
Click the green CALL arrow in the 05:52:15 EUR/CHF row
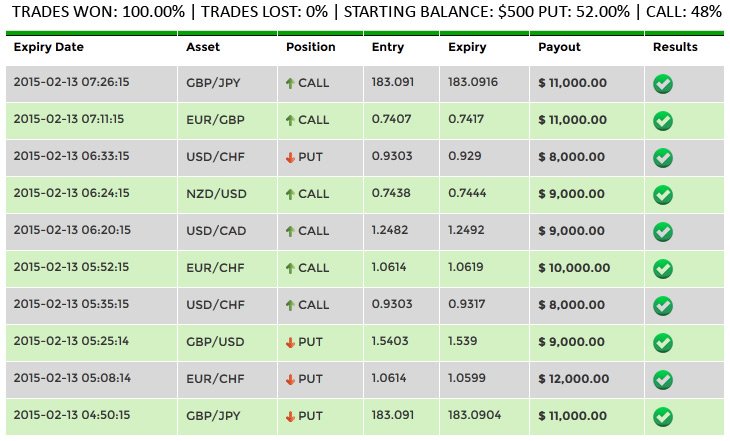[x=290, y=268]
